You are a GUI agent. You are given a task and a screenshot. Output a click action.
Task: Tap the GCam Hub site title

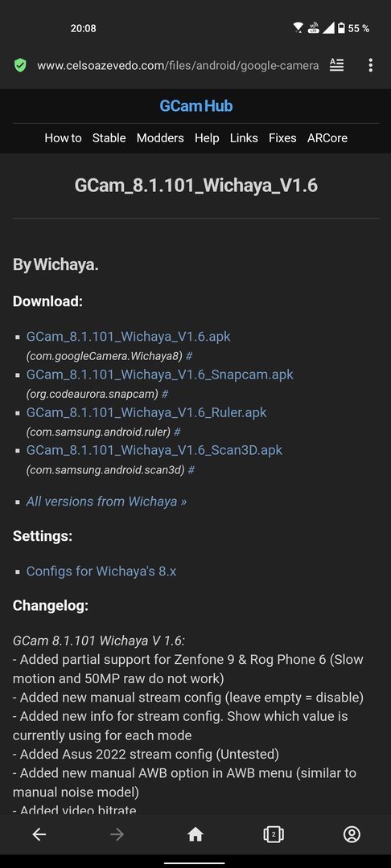pyautogui.click(x=196, y=106)
